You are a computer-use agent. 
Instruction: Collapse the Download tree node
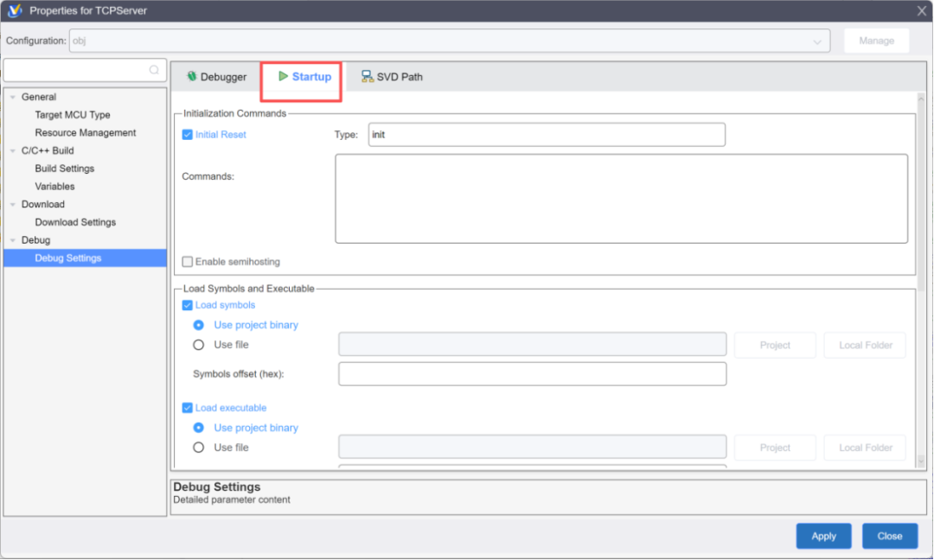pyautogui.click(x=12, y=204)
